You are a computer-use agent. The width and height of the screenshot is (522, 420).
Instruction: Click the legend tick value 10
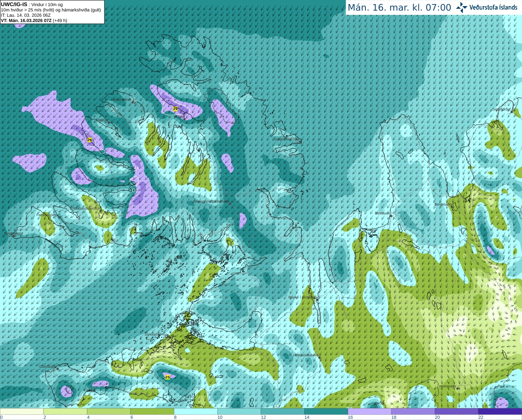[x=220, y=417]
